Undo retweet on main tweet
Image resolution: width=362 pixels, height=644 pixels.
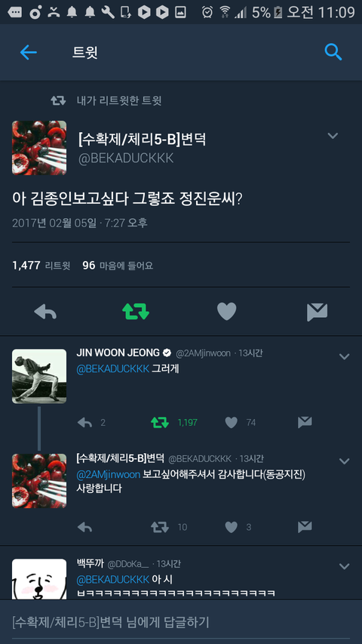(x=136, y=312)
